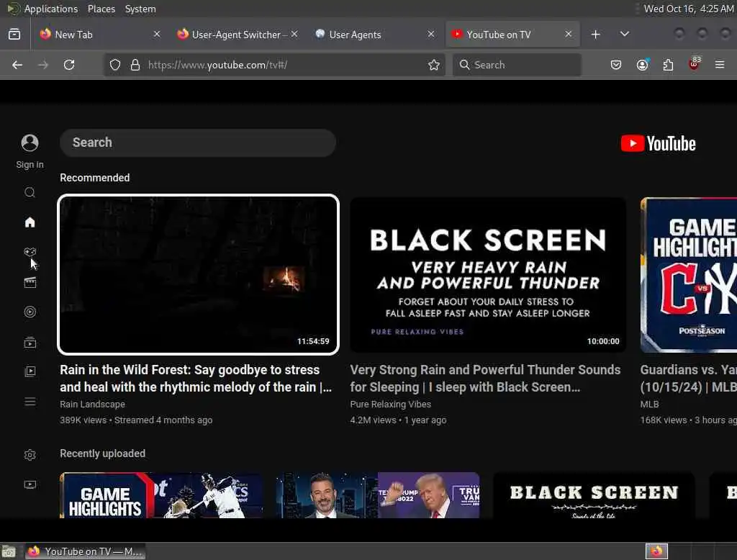This screenshot has height=560, width=737.
Task: Open Subscriptions icon in sidebar
Action: tap(30, 343)
